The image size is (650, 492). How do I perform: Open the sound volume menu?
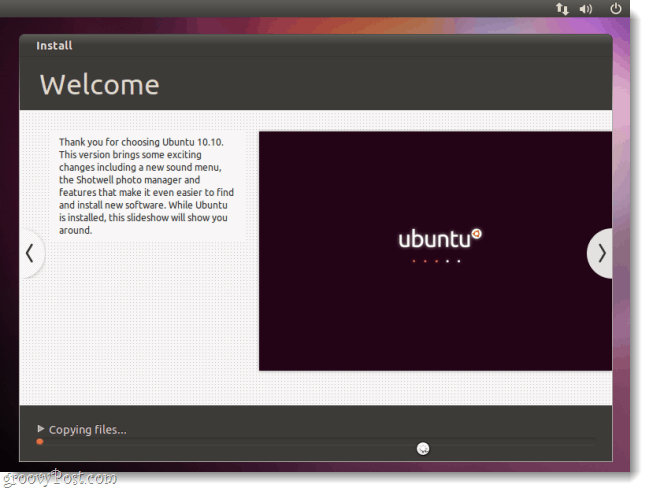click(586, 9)
